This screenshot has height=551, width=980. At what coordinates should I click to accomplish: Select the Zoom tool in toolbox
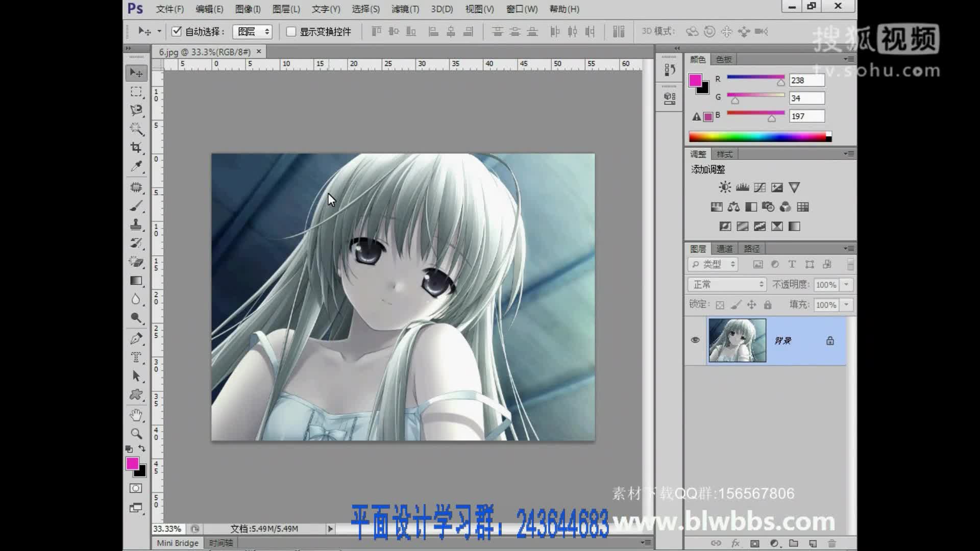[x=136, y=434]
